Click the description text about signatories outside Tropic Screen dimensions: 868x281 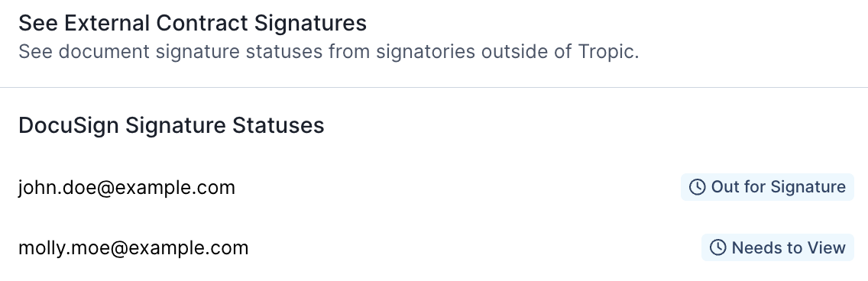[329, 51]
